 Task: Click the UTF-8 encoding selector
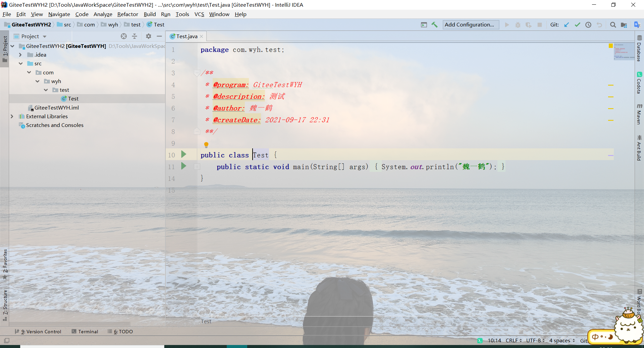[535, 341]
